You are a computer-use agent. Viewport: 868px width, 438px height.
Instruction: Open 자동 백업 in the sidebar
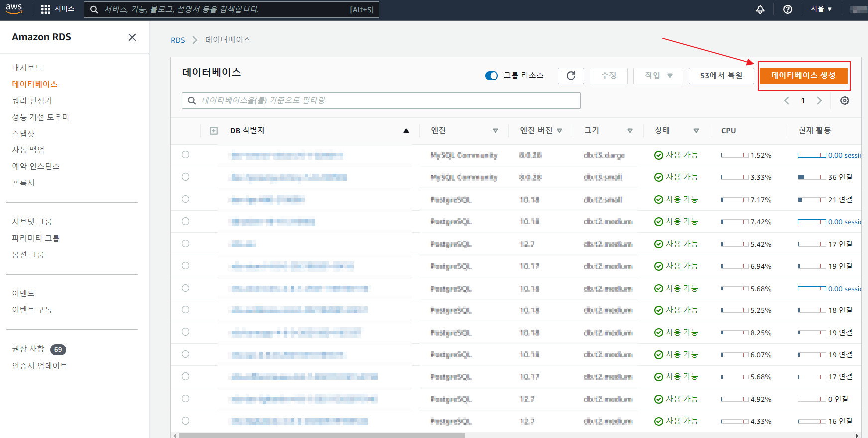point(28,150)
